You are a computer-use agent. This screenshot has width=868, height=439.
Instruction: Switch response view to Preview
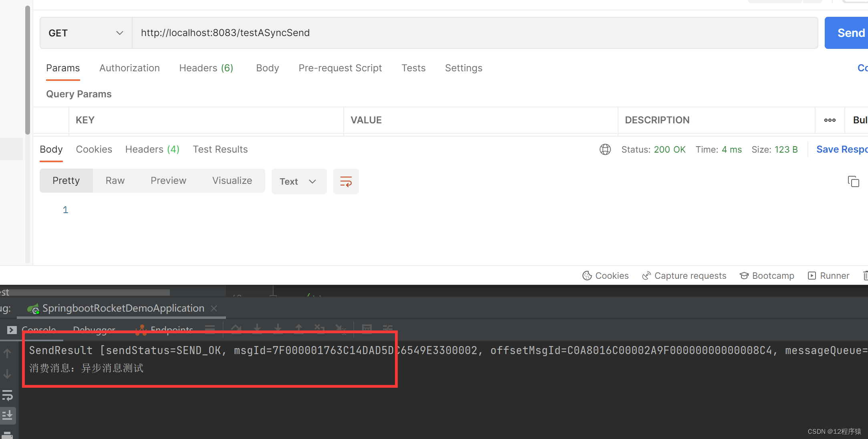[168, 181]
